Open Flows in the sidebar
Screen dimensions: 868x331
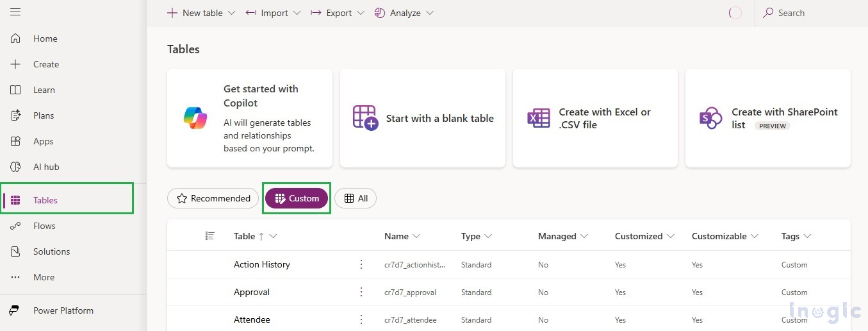click(44, 226)
